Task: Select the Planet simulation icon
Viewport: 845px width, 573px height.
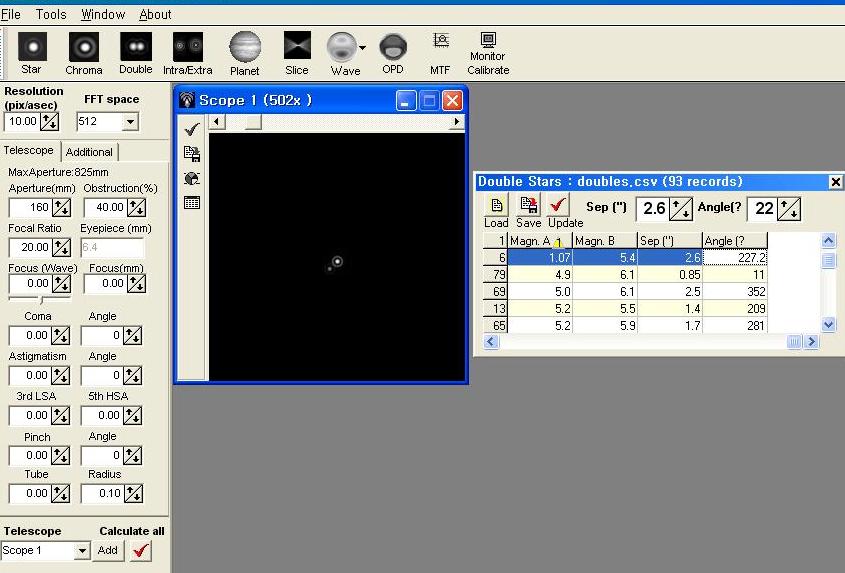Action: point(245,52)
